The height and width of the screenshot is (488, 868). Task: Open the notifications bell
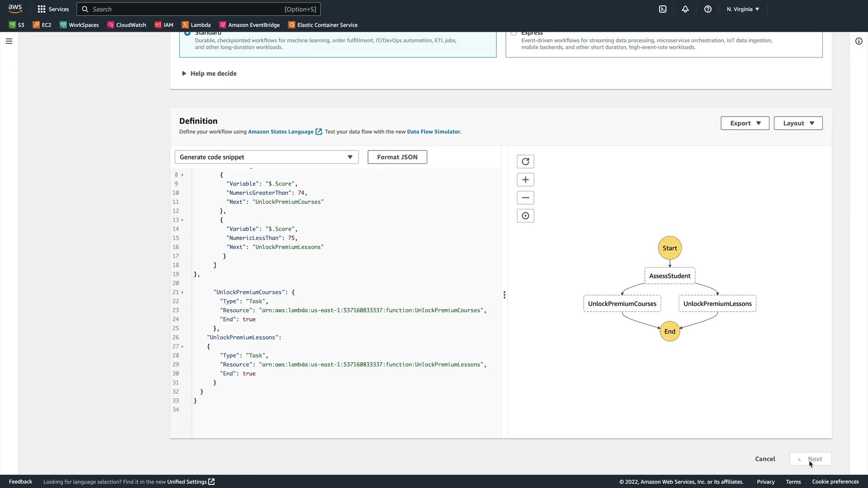pos(685,9)
